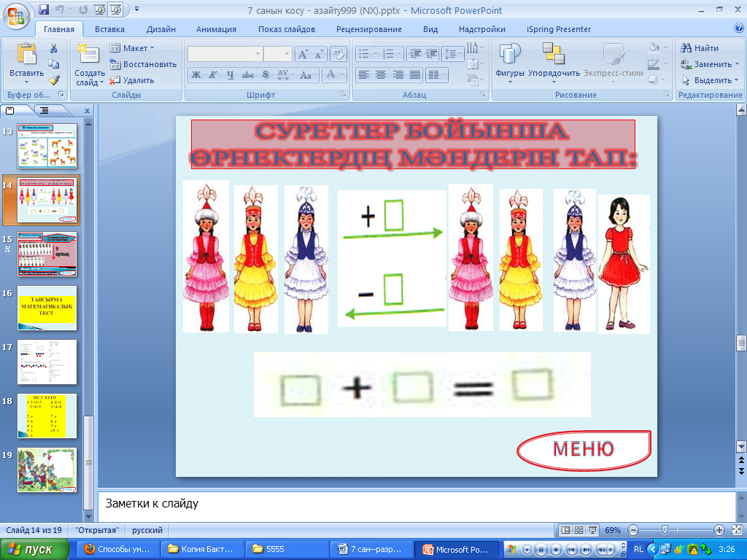The image size is (747, 560).
Task: Click the Undo arrow in quick access toolbar
Action: click(x=59, y=9)
